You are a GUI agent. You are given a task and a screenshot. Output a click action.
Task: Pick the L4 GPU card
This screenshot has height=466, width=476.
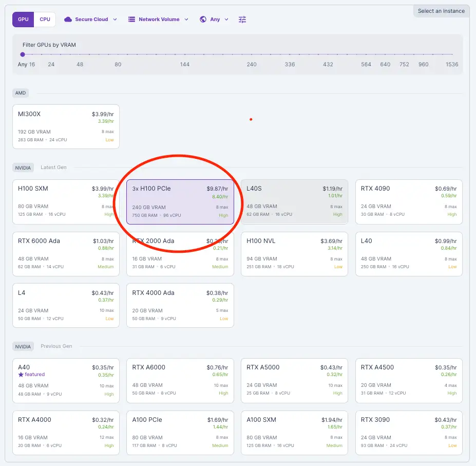66,305
